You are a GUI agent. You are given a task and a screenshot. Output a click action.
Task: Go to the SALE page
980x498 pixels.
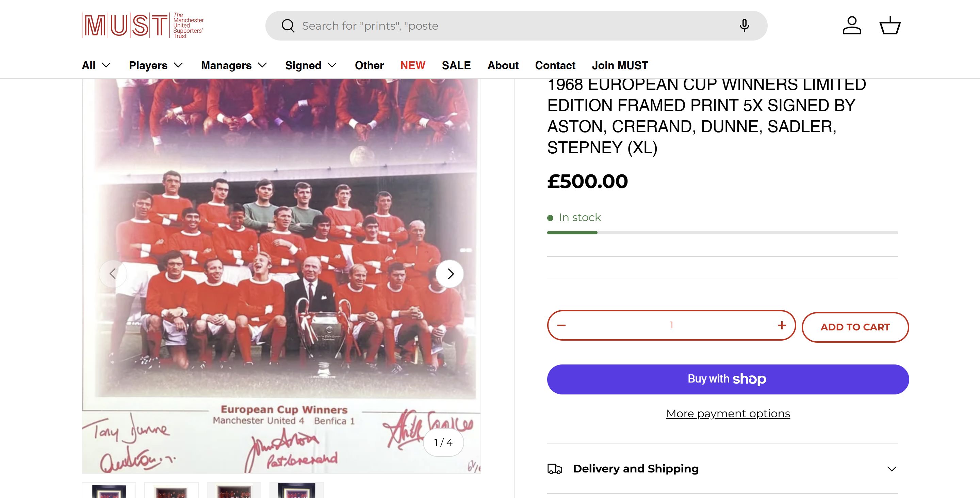click(x=456, y=65)
